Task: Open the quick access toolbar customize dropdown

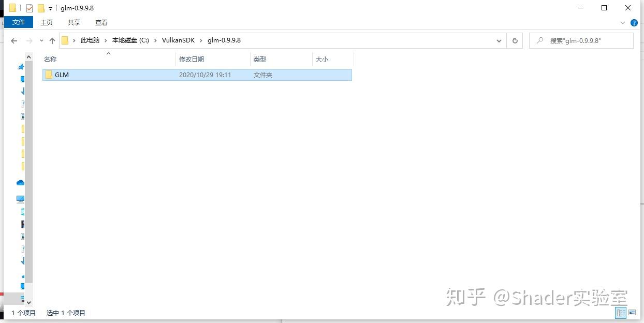Action: (50, 8)
